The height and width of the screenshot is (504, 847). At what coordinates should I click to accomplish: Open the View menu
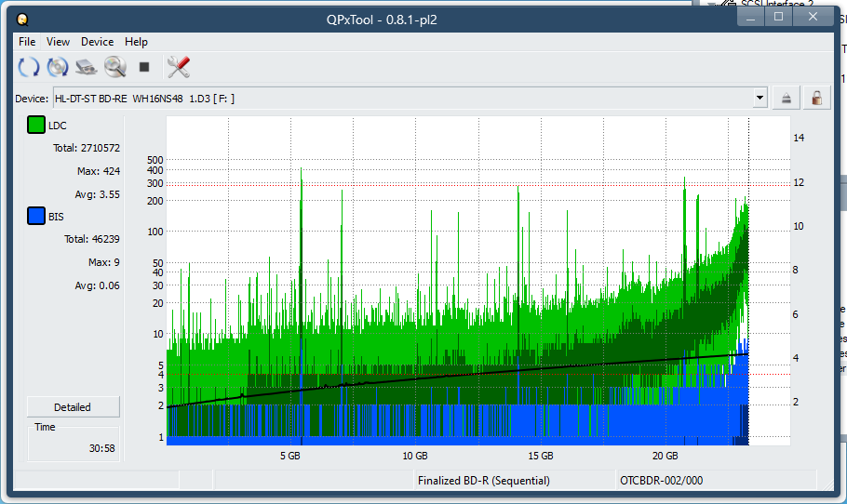coord(58,42)
